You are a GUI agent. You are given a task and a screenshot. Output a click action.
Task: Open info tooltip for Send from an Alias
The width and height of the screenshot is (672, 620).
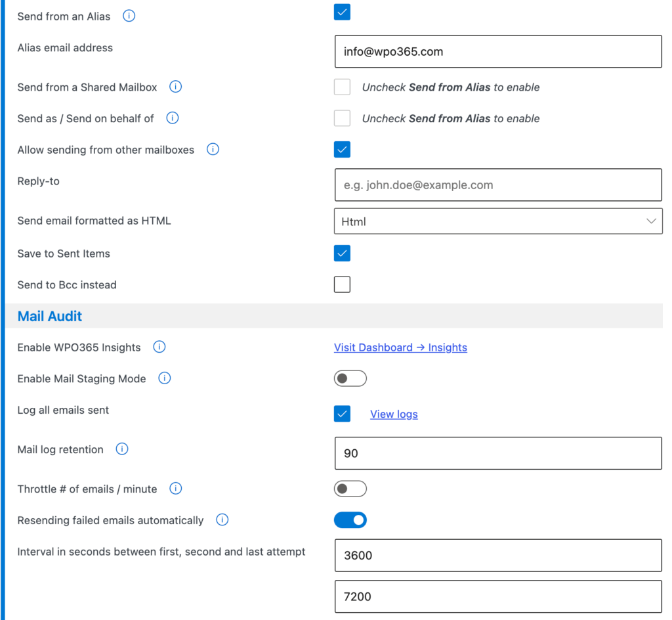129,16
